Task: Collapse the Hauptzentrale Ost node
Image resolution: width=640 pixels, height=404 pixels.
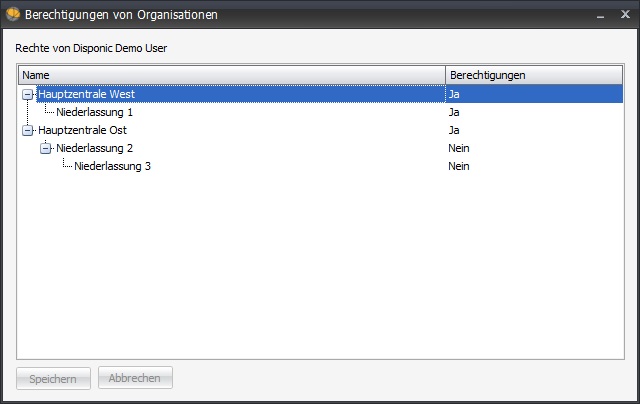Action: [27, 131]
